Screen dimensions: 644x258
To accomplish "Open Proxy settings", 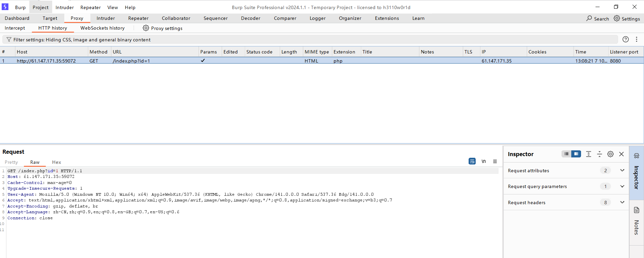I will click(x=163, y=28).
